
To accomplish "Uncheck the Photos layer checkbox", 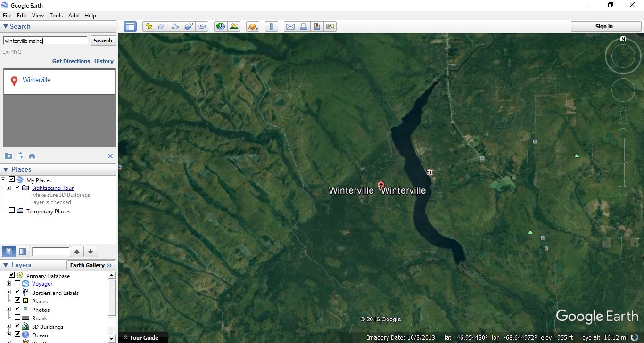I will click(17, 309).
